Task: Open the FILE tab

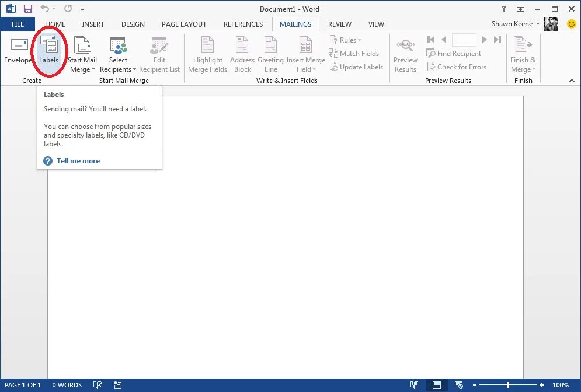Action: click(x=18, y=24)
